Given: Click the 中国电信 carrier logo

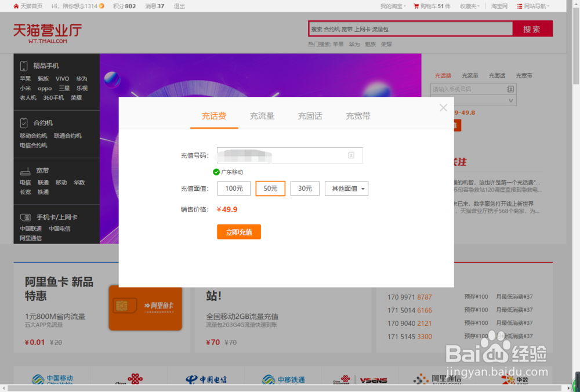Looking at the screenshot, I should [206, 379].
